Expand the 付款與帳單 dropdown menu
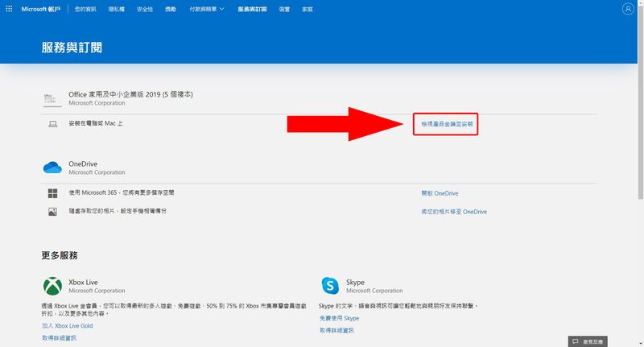Viewport: 644px width, 347px height. click(207, 9)
